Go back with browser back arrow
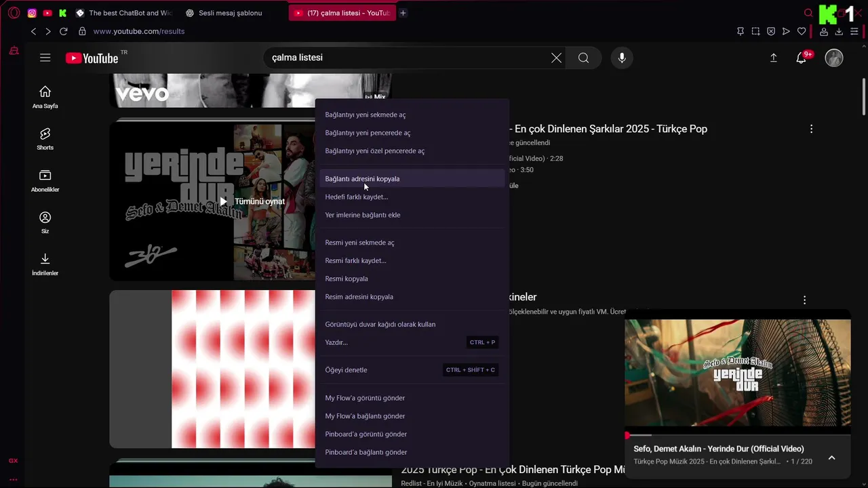The image size is (868, 488). [33, 31]
